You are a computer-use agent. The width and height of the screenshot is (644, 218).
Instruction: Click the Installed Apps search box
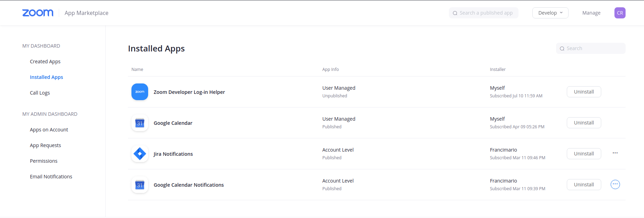[x=594, y=48]
